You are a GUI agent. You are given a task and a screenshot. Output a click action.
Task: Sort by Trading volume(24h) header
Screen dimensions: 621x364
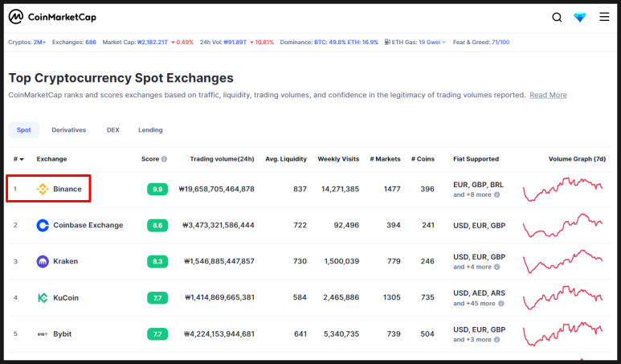[x=222, y=159]
